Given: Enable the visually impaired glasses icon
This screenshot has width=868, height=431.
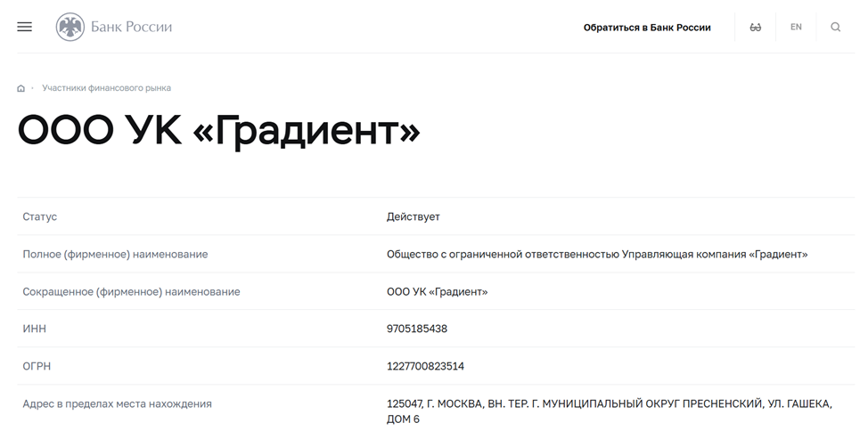Looking at the screenshot, I should (755, 27).
